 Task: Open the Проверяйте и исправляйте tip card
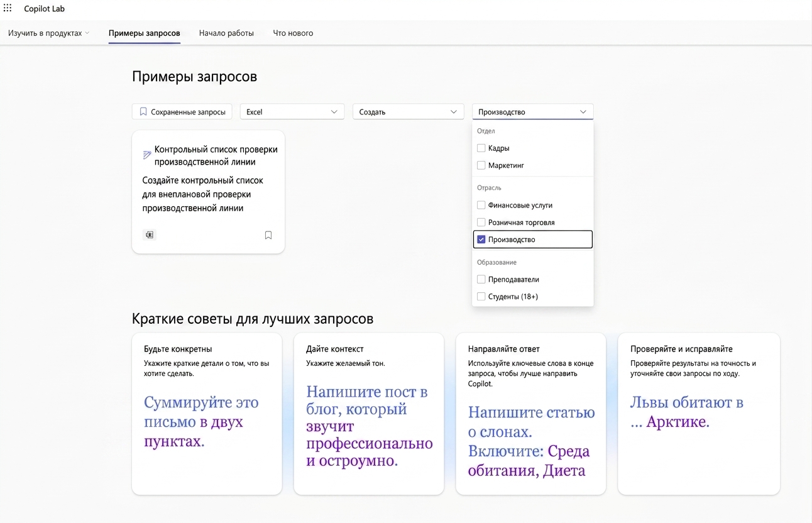pos(699,414)
